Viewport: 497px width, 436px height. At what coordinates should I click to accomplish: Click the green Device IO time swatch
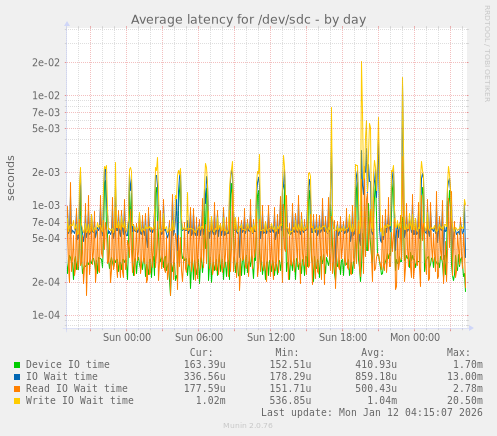pos(17,365)
